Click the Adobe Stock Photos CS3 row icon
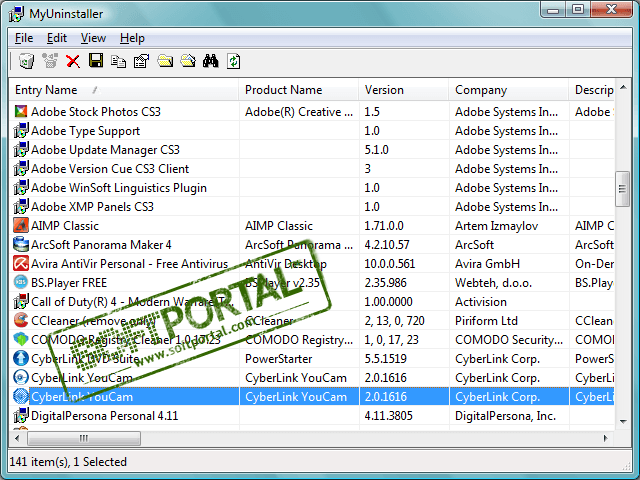 [21, 111]
